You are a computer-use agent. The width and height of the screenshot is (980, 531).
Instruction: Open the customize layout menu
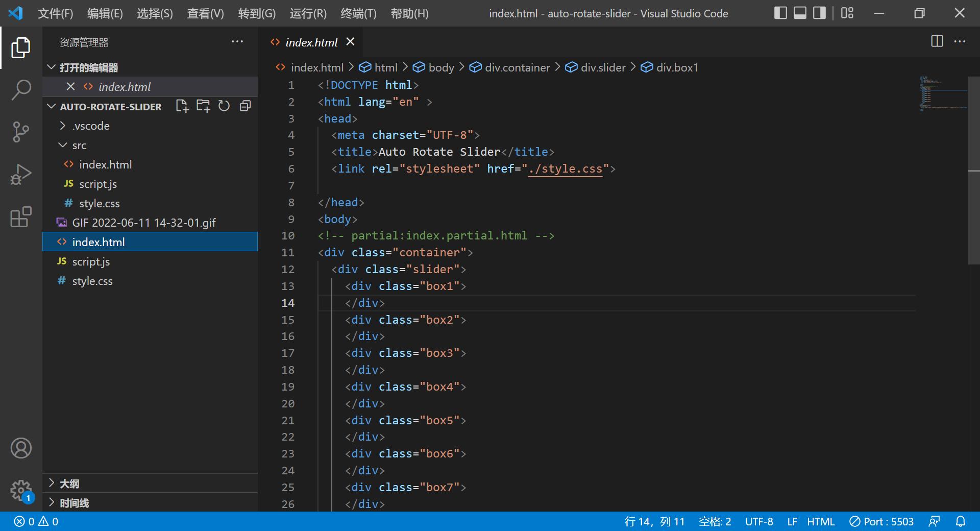(x=847, y=13)
